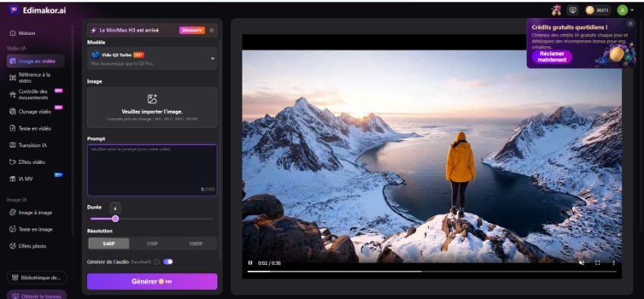
Task: Open Référence à la vidéo tool
Action: point(36,77)
